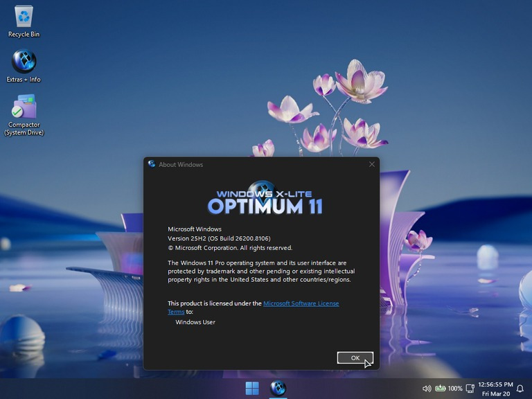532x399 pixels.
Task: Click the network tray icon
Action: pyautogui.click(x=470, y=389)
